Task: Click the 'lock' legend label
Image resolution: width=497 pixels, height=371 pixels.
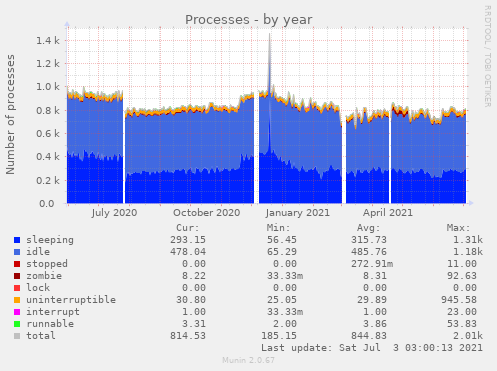Action: (x=38, y=288)
